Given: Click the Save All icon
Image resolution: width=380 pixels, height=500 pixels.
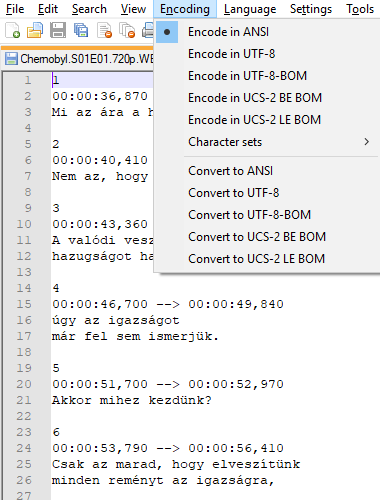Looking at the screenshot, I should pos(81,30).
